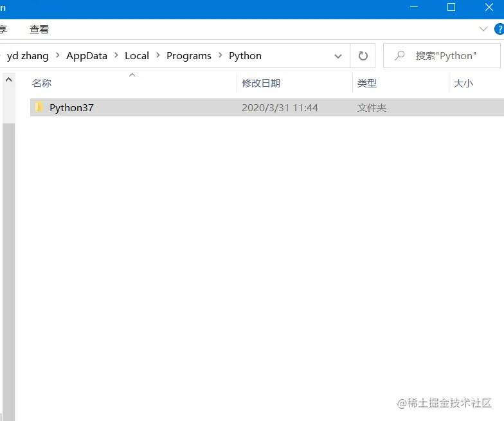Click the navigation pane scrollbar thumb
The height and width of the screenshot is (421, 504).
(x=9, y=272)
